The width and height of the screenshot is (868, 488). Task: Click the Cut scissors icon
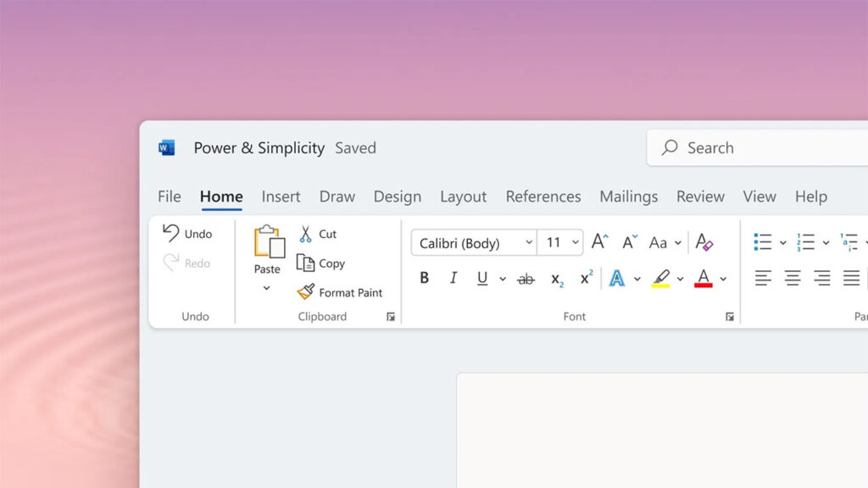[306, 234]
